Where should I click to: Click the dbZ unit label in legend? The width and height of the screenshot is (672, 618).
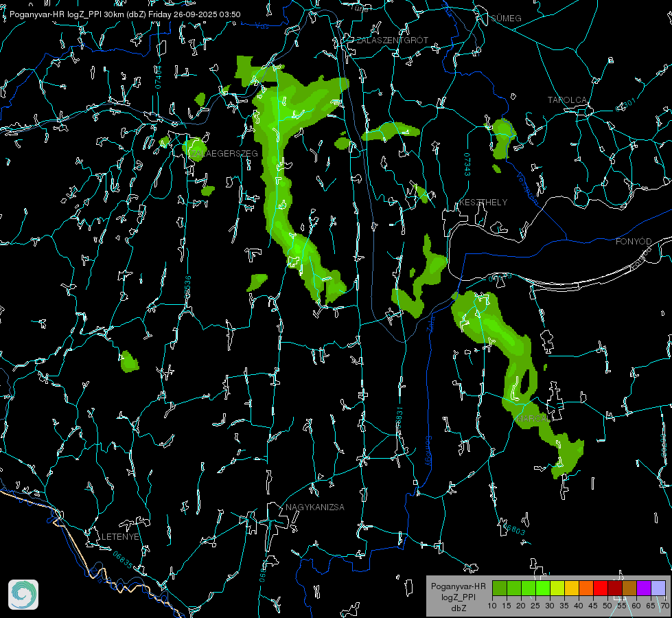pyautogui.click(x=459, y=608)
